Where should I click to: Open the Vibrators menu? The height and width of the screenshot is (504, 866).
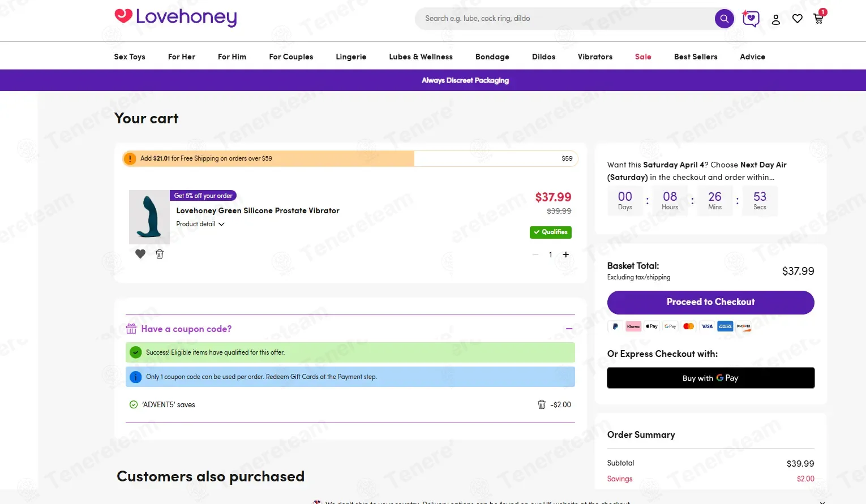pyautogui.click(x=595, y=57)
